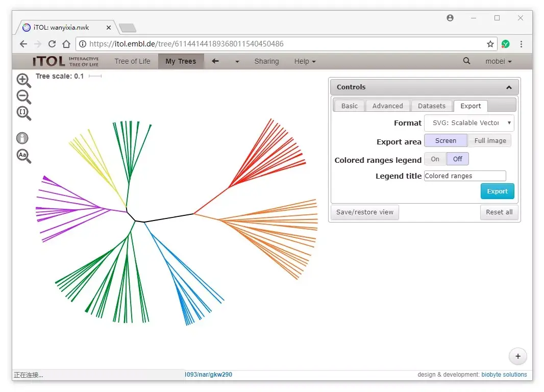Open the mobei user menu
The height and width of the screenshot is (392, 544).
[x=499, y=61]
